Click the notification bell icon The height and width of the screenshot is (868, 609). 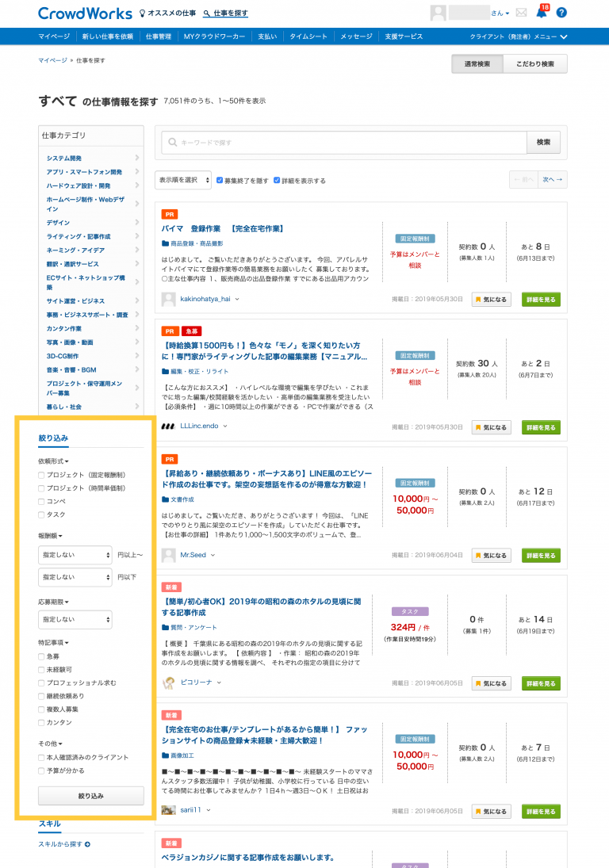point(542,13)
